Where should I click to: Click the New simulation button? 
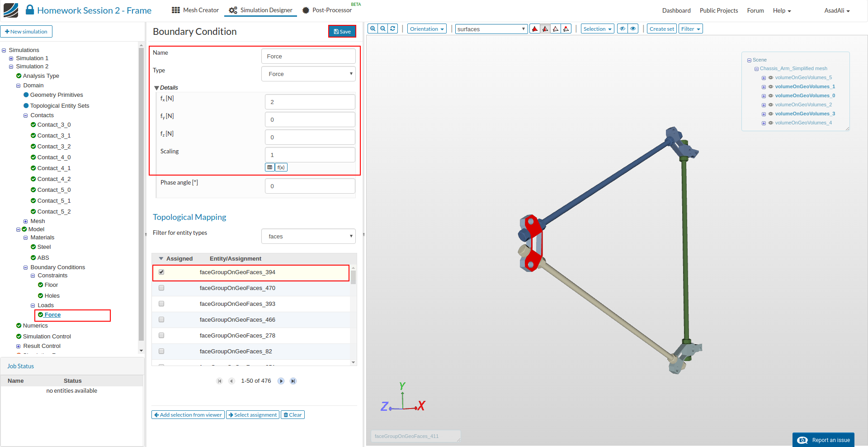[x=26, y=32]
